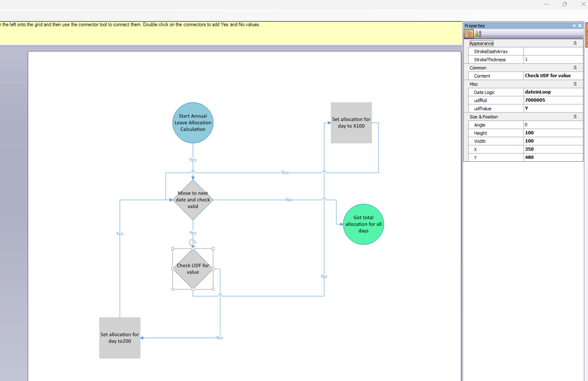Collapse the Appearance section

click(x=575, y=43)
